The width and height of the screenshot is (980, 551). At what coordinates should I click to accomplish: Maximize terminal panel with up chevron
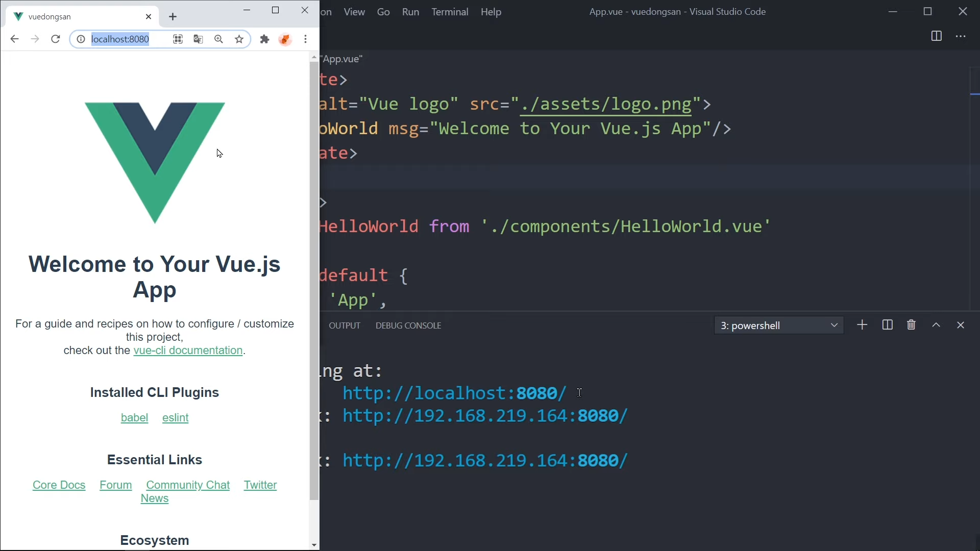(x=936, y=325)
